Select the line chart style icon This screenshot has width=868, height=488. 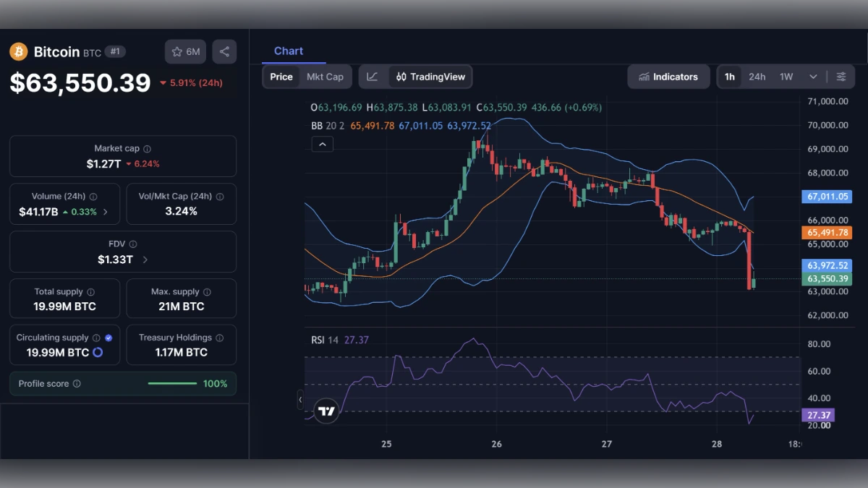click(373, 76)
